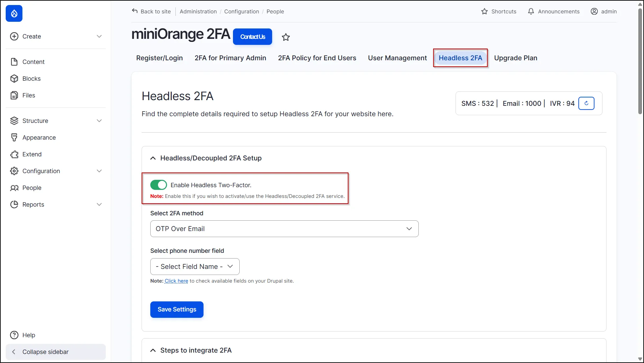The image size is (644, 363).
Task: Open Content from the sidebar label
Action: (33, 62)
